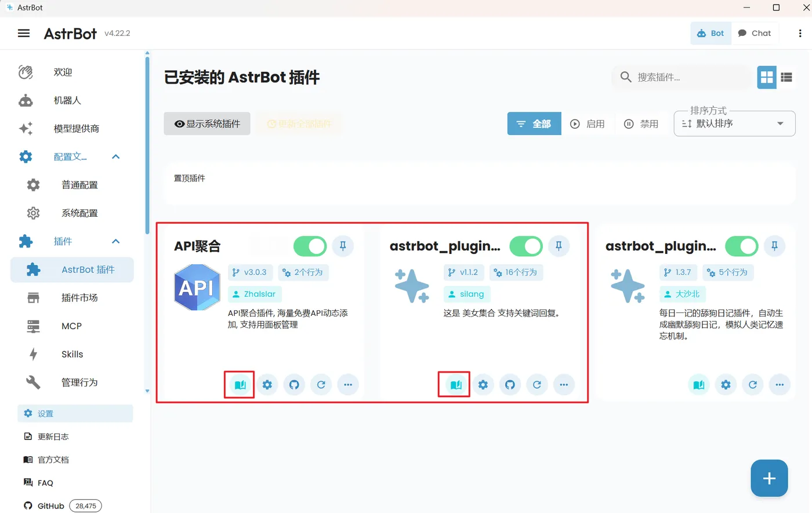Pin the plugin by silang
Viewport: 812px width, 513px height.
(x=559, y=246)
